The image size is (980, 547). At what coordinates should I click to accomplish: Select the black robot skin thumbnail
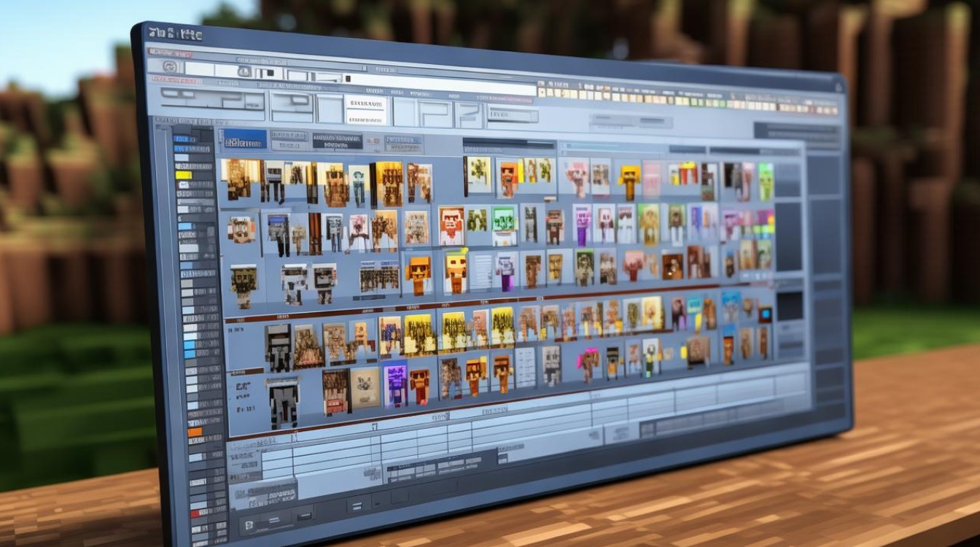tap(278, 347)
